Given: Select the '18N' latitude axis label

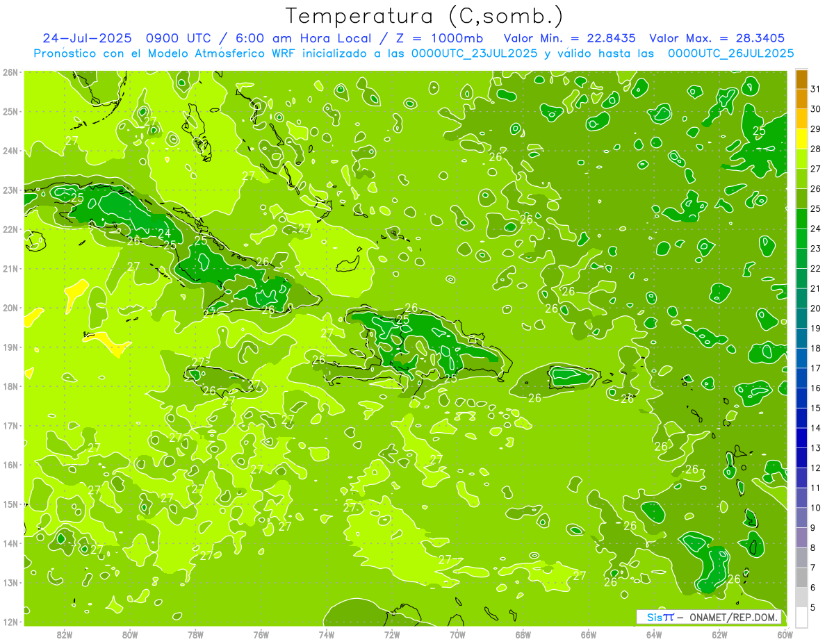Looking at the screenshot, I should 10,387.
